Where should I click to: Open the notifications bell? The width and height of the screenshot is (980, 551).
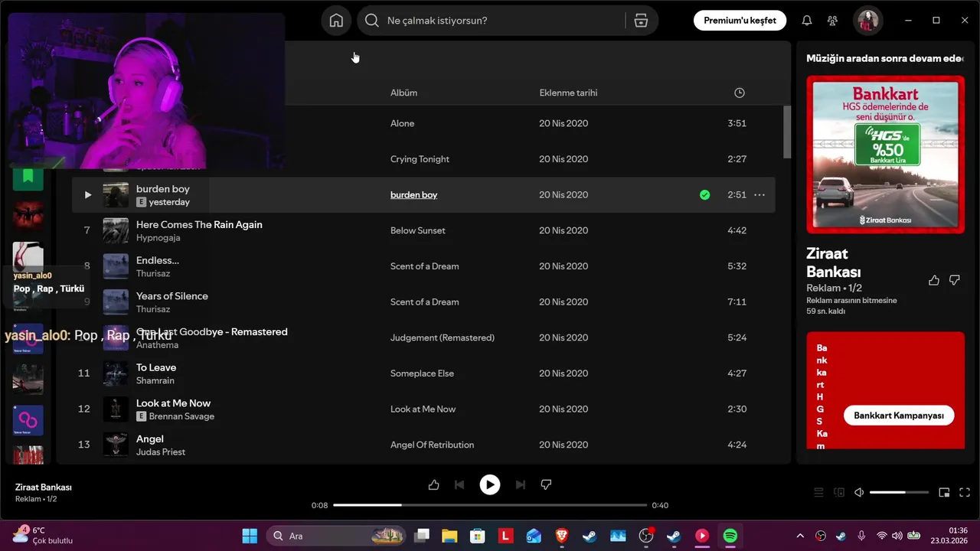point(806,21)
